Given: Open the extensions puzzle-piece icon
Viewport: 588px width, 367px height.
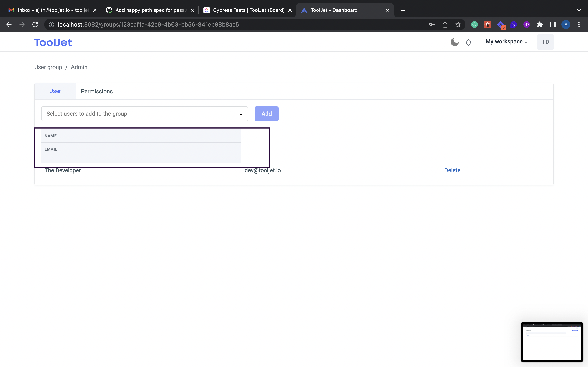Looking at the screenshot, I should click(540, 24).
